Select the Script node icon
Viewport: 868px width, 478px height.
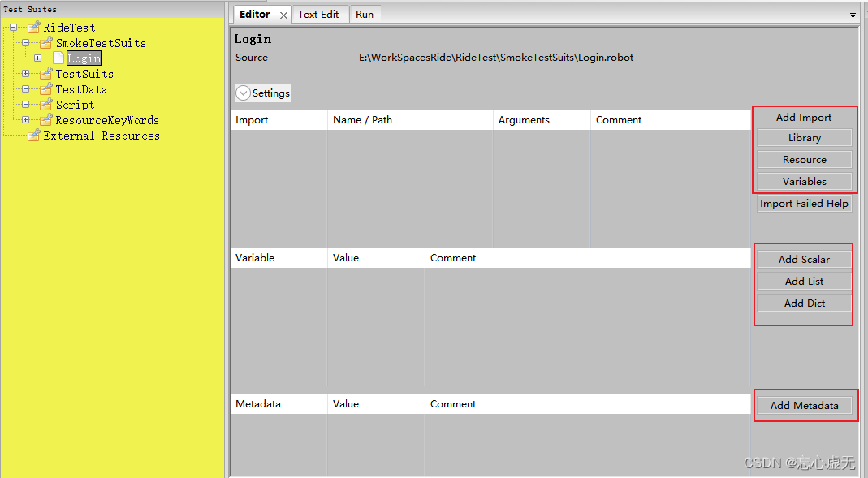pos(45,104)
